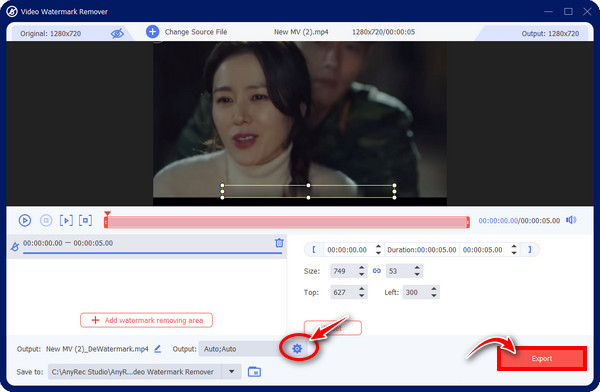This screenshot has height=392, width=600.
Task: Increase the start time with up arrow
Action: [x=378, y=247]
